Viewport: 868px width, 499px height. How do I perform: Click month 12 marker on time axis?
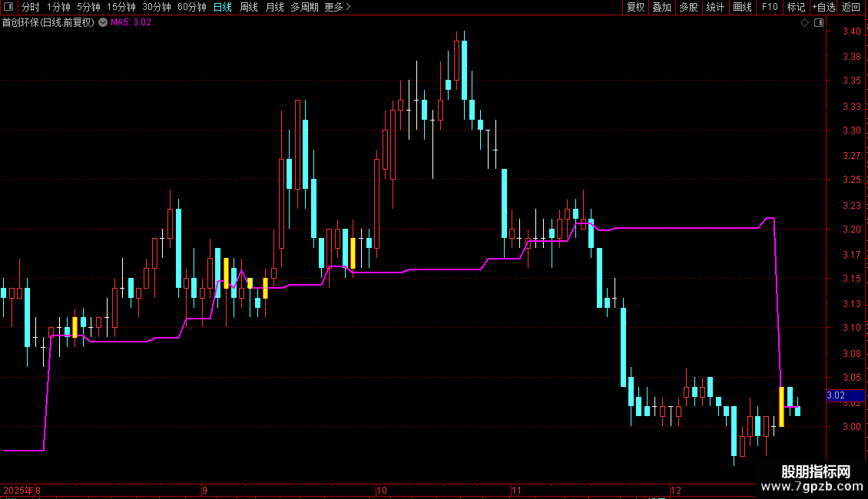pos(675,490)
